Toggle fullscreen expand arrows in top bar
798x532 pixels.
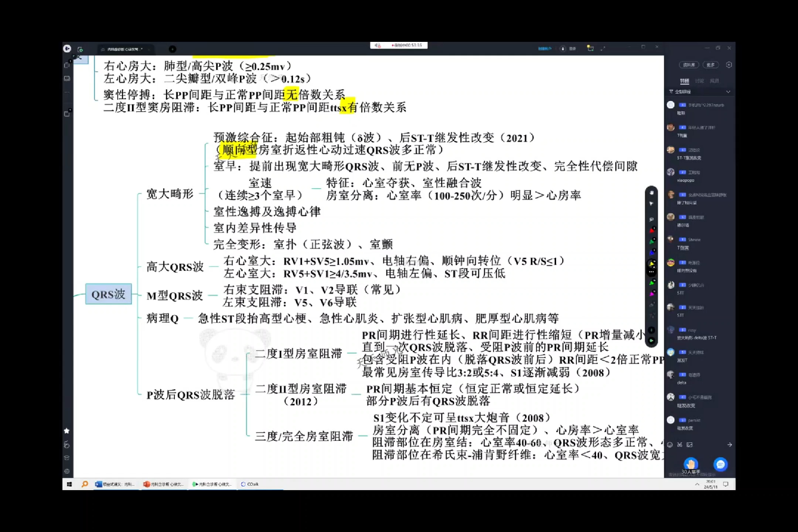pyautogui.click(x=603, y=48)
